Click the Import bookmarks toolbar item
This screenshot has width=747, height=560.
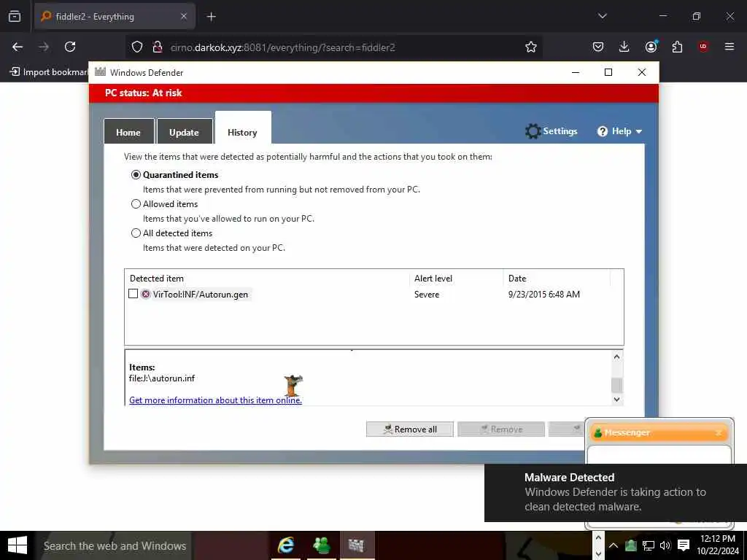coord(49,72)
